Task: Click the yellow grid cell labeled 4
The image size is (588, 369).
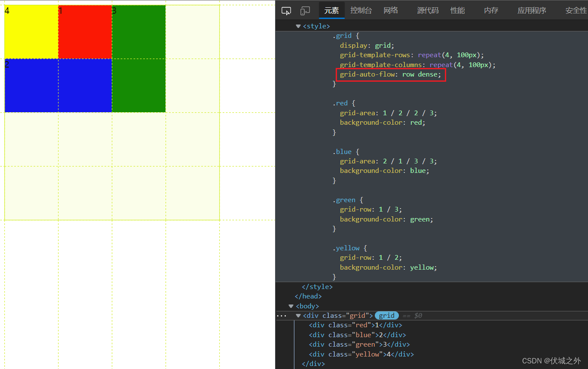Action: coord(31,32)
